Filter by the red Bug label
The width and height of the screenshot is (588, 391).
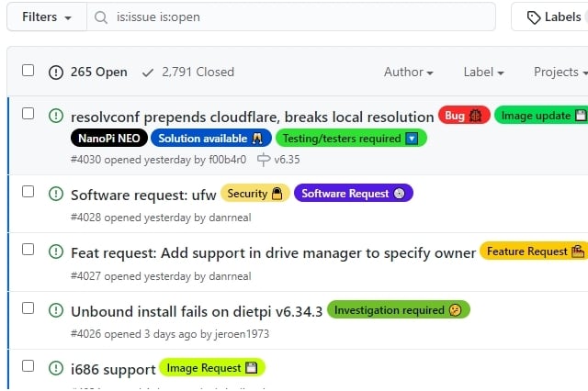(x=464, y=116)
